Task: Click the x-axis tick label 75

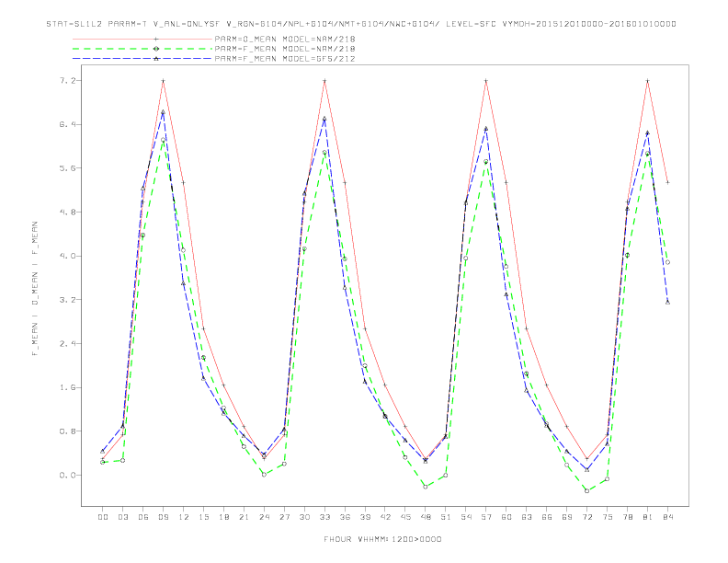Action: (x=608, y=517)
